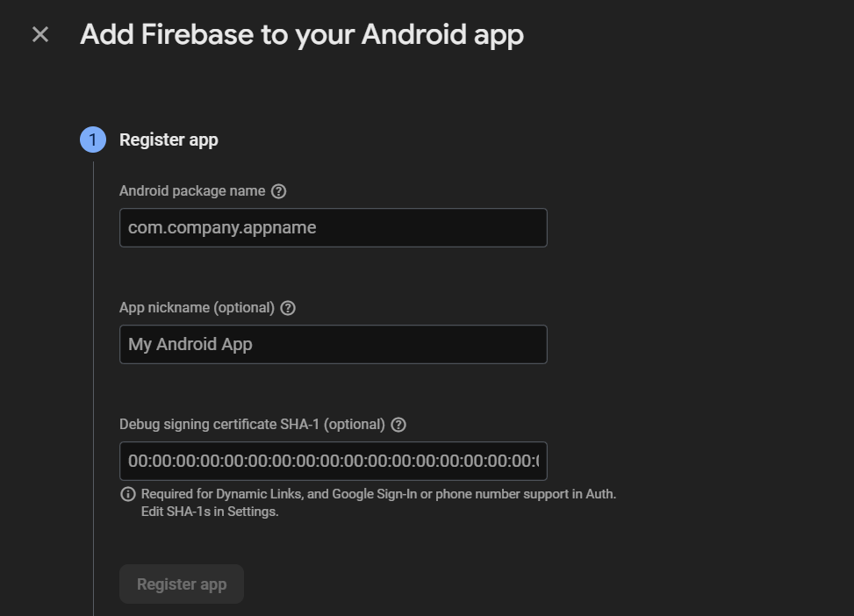Click the question mark beside package name label
This screenshot has height=616, width=854.
(278, 190)
